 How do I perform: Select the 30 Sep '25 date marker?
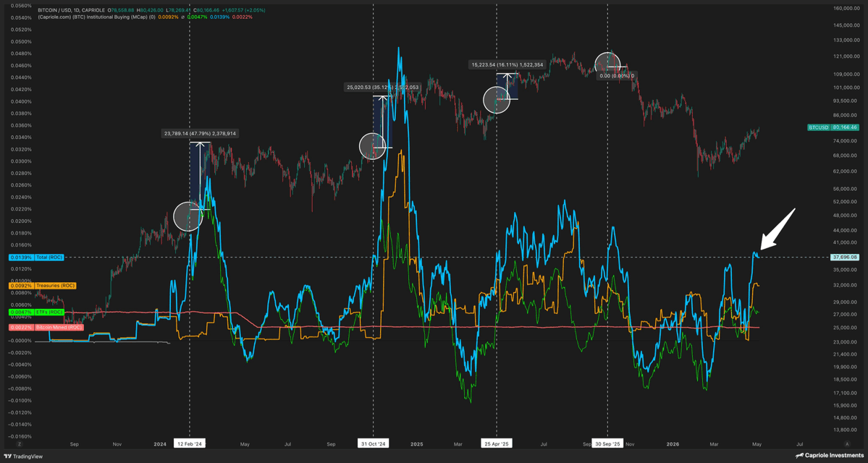tap(608, 444)
